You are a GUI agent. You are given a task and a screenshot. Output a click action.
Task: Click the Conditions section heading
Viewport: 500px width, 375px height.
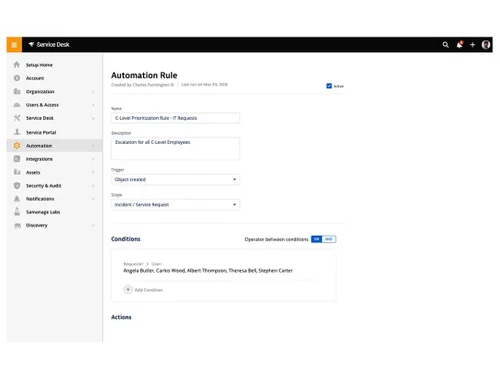pyautogui.click(x=126, y=239)
